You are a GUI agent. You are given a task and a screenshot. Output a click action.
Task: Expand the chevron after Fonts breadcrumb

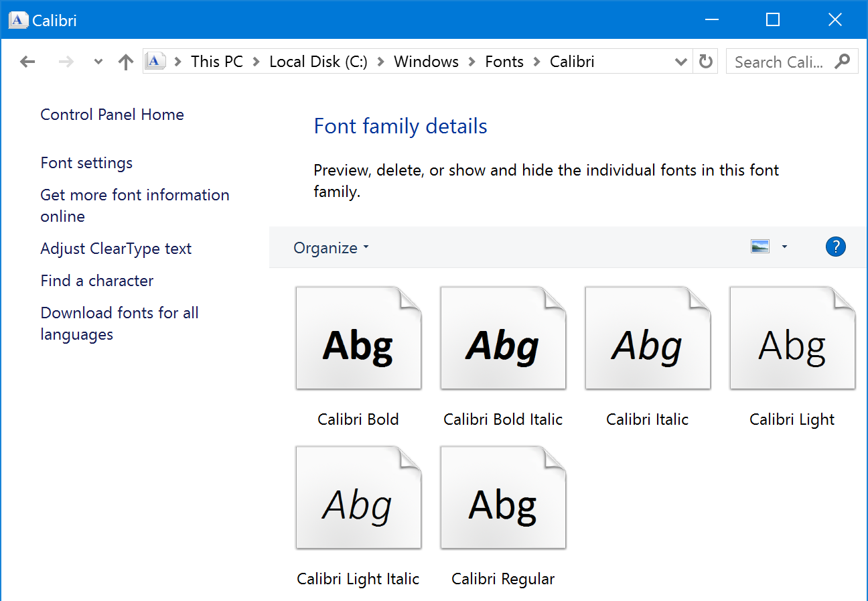(x=536, y=62)
